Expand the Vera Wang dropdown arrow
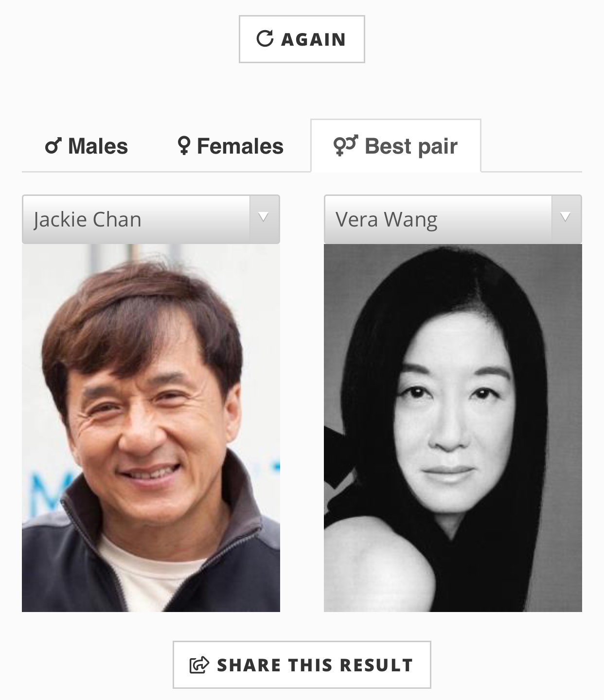 566,219
